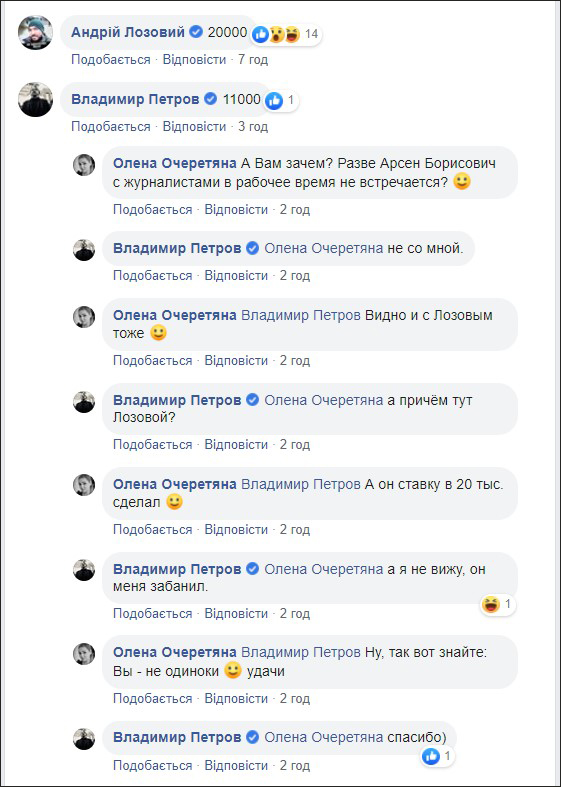Viewport: 561px width, 787px height.
Task: Open the like reaction badge on the 11000 comment
Action: pyautogui.click(x=274, y=101)
